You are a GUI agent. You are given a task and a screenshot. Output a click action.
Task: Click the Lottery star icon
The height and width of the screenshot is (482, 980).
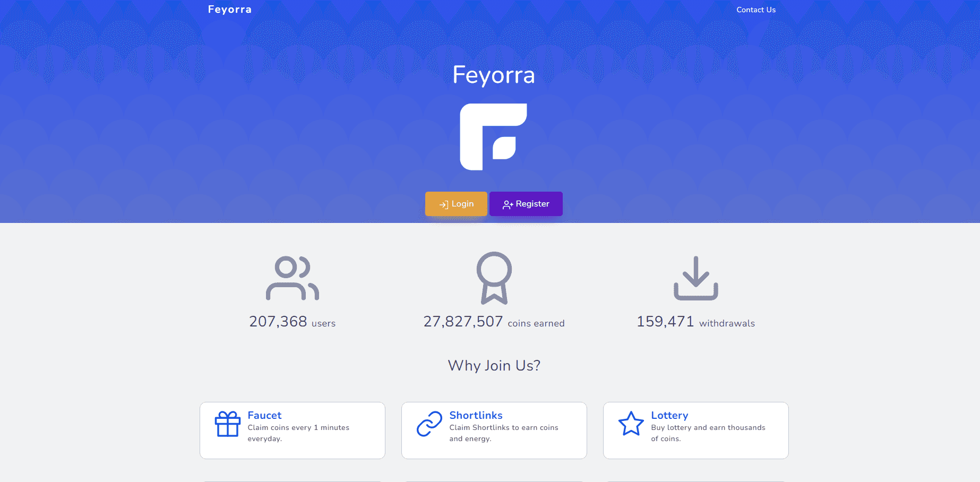click(631, 424)
